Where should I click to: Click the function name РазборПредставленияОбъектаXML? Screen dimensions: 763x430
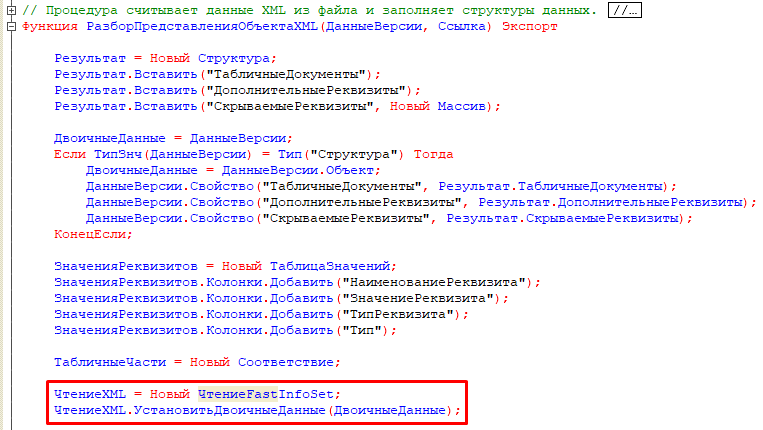(x=202, y=26)
